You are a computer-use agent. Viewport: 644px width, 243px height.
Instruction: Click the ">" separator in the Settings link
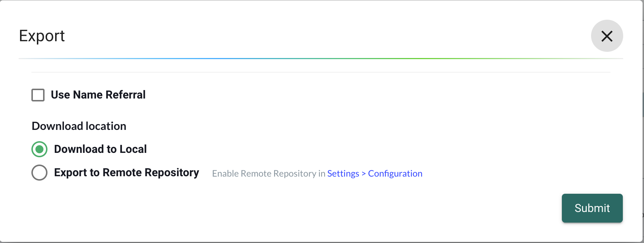[x=364, y=174]
